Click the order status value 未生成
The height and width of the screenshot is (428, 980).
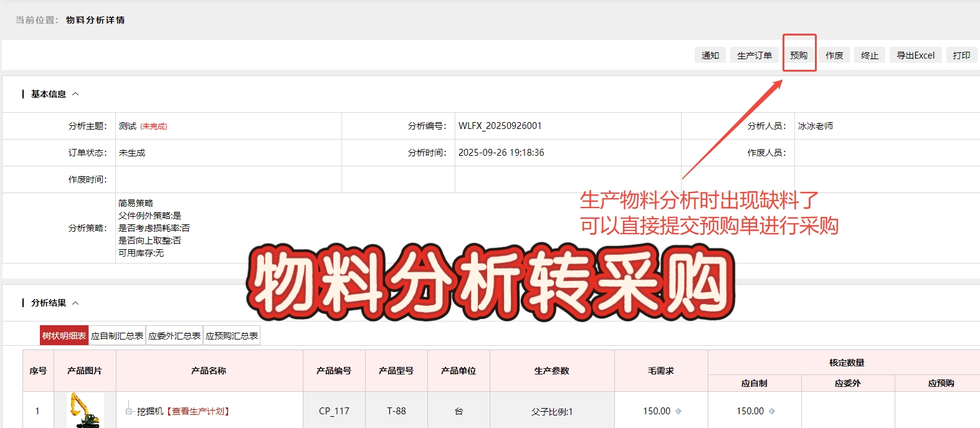131,153
